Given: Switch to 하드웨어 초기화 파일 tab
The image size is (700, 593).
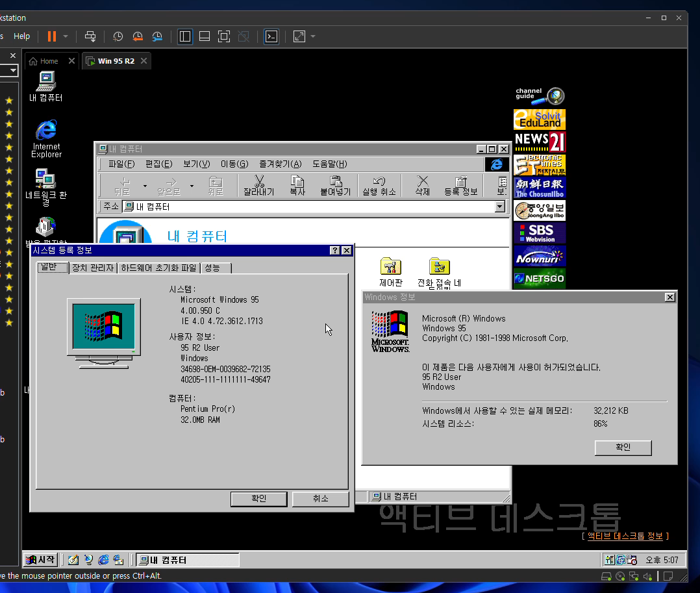Looking at the screenshot, I should [158, 268].
